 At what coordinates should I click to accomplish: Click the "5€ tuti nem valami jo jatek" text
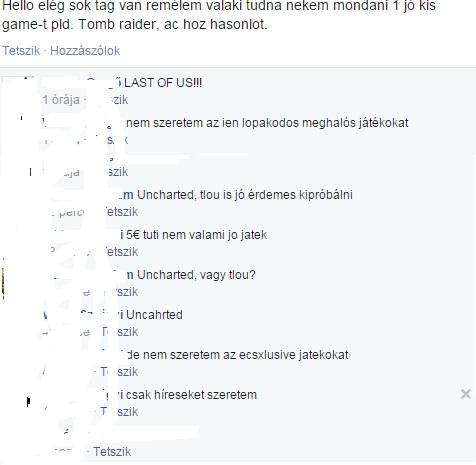coord(194,235)
